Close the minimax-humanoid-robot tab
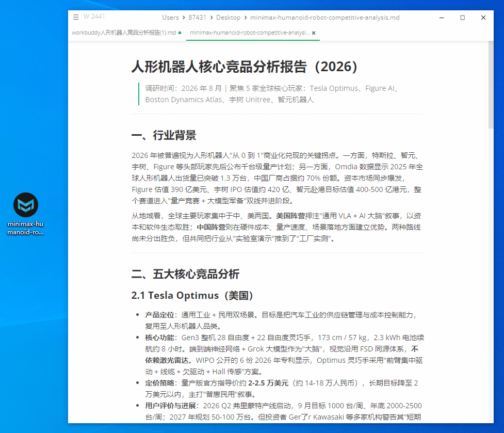 point(314,33)
